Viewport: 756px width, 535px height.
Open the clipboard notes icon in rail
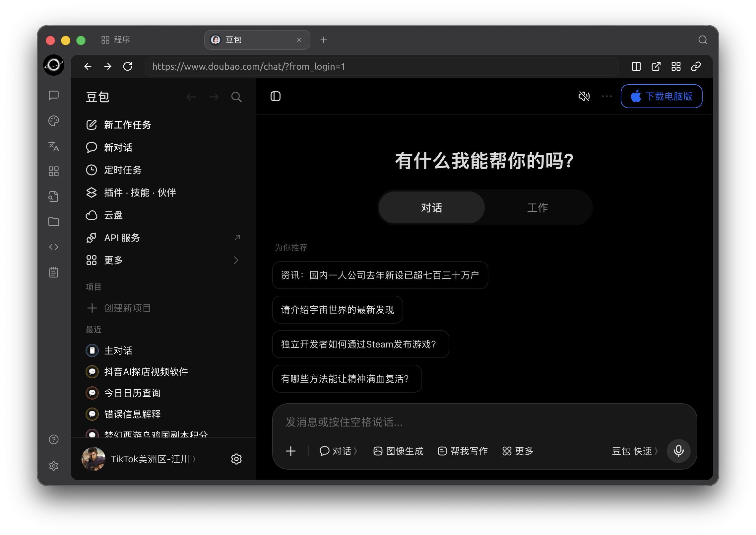[x=54, y=272]
